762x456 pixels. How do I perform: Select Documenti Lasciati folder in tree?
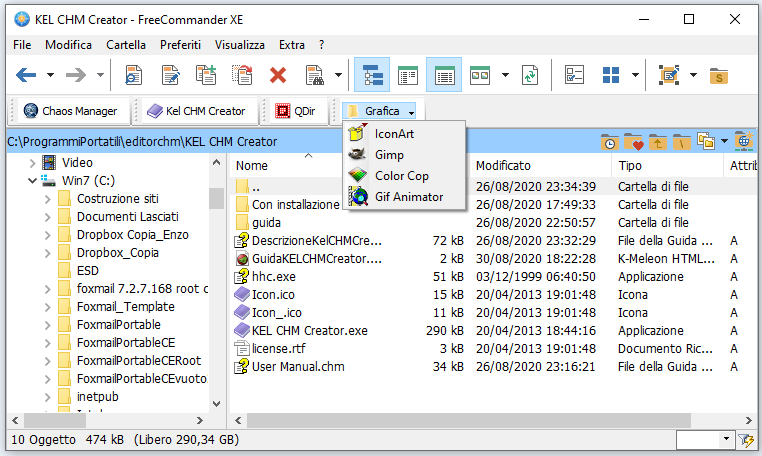click(x=127, y=217)
